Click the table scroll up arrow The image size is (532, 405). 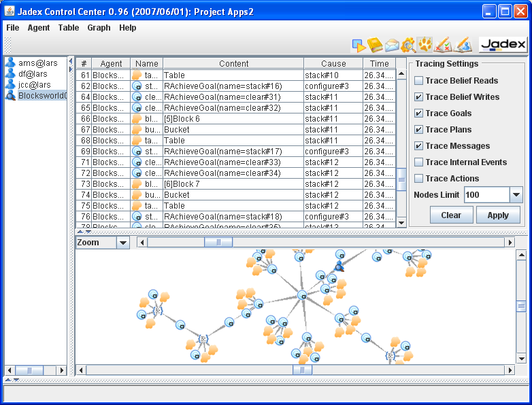coord(401,73)
